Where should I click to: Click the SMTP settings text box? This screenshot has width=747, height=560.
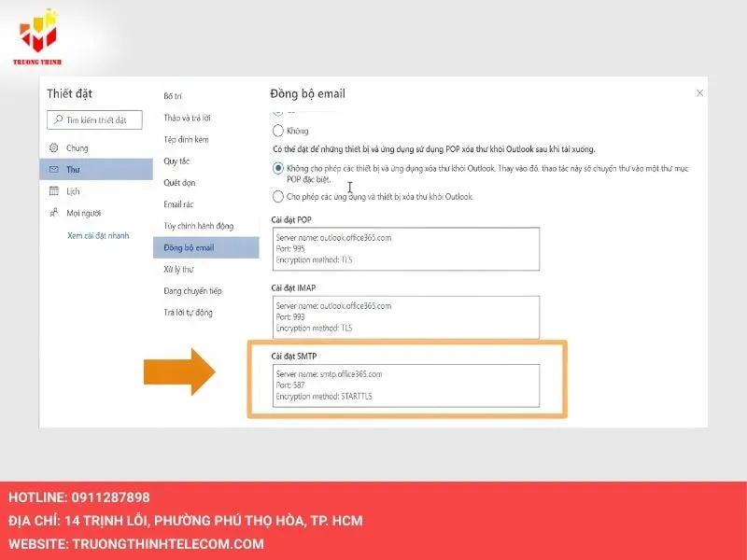click(x=407, y=385)
